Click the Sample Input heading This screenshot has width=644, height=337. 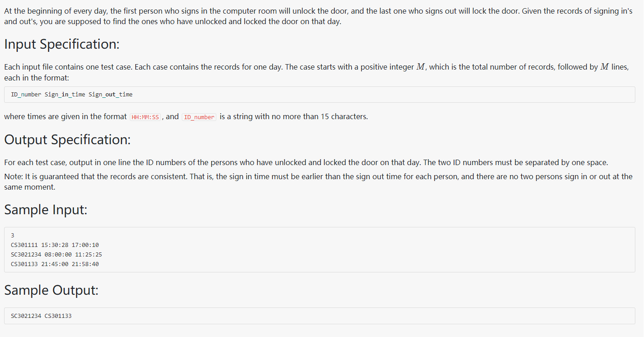click(46, 210)
